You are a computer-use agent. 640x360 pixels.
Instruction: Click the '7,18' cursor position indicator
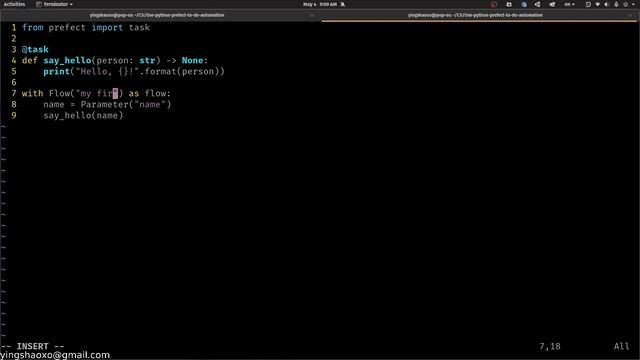click(550, 346)
